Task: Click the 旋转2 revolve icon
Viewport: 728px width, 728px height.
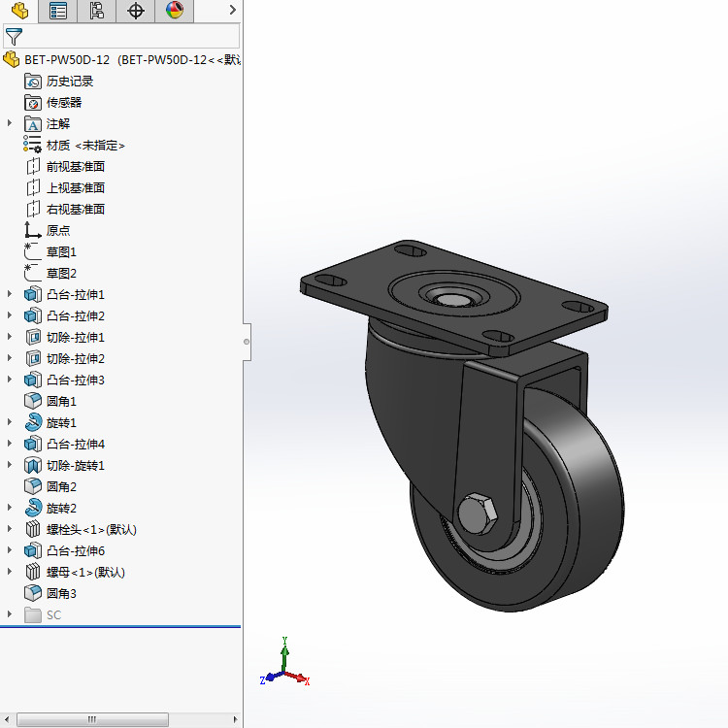Action: click(x=33, y=508)
